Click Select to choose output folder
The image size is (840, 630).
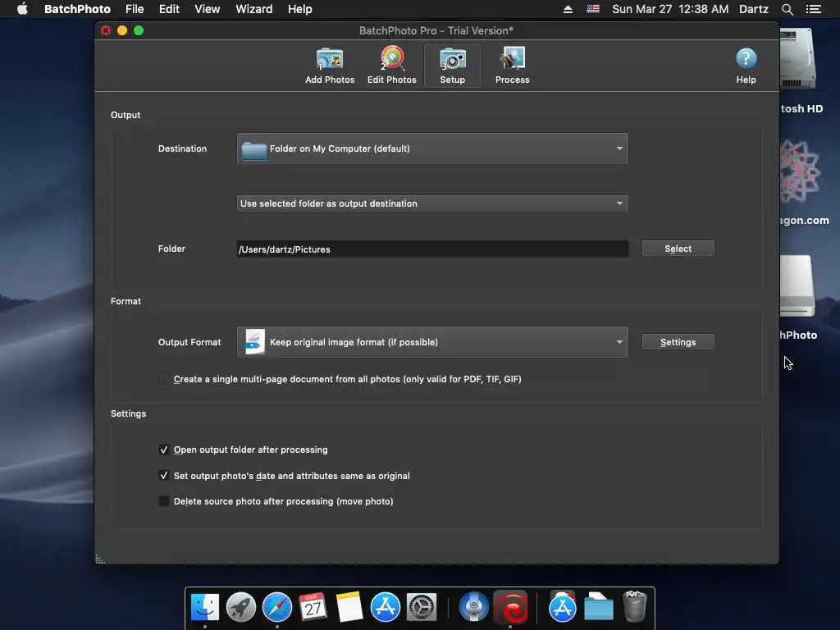point(678,249)
